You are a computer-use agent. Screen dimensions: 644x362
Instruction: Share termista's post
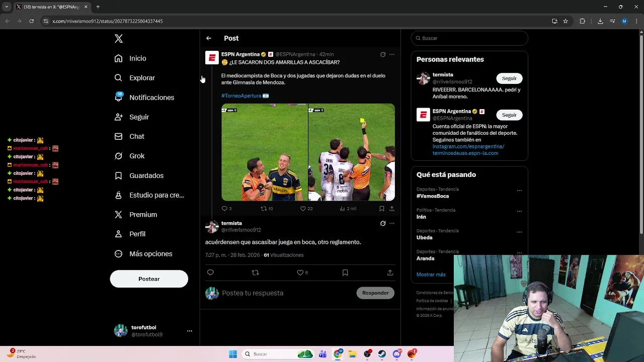pyautogui.click(x=390, y=273)
